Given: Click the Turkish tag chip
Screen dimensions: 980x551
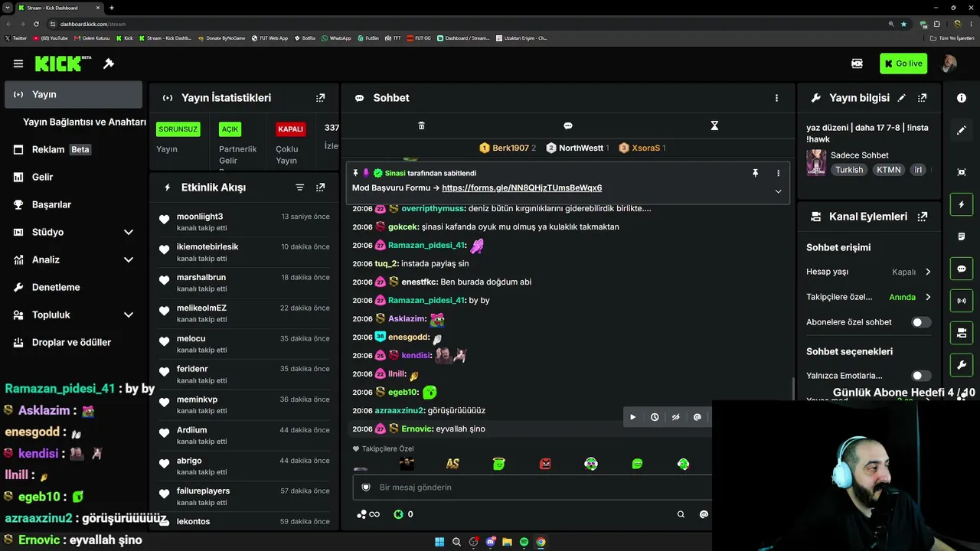Looking at the screenshot, I should coord(849,170).
